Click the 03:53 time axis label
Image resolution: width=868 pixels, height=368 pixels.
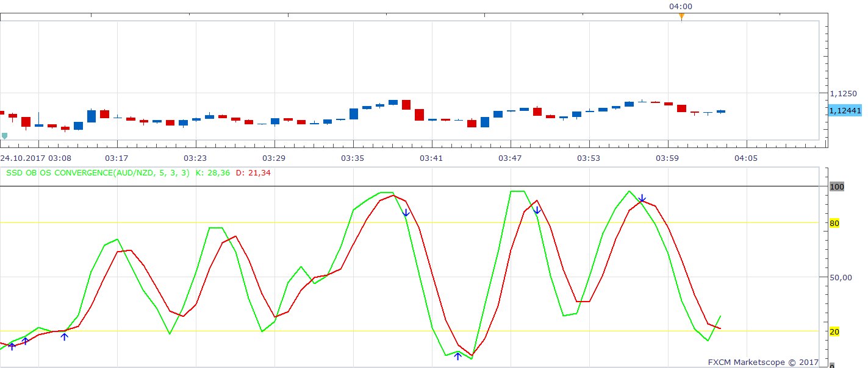[589, 158]
